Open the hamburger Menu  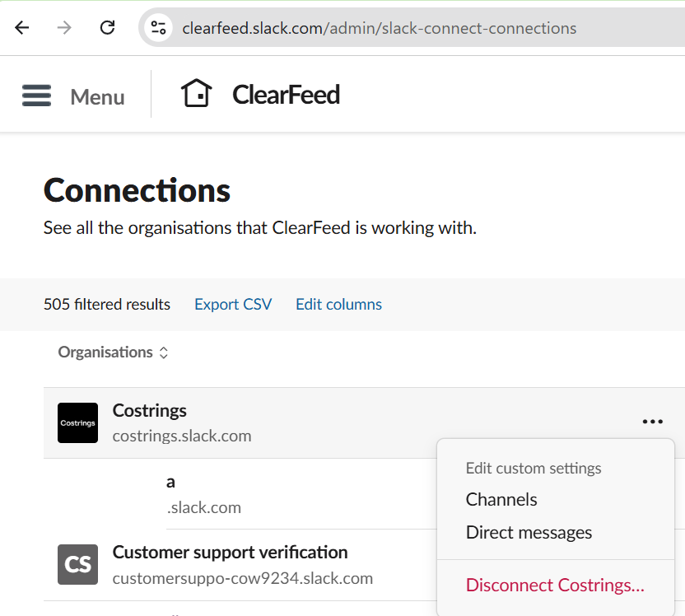[36, 94]
